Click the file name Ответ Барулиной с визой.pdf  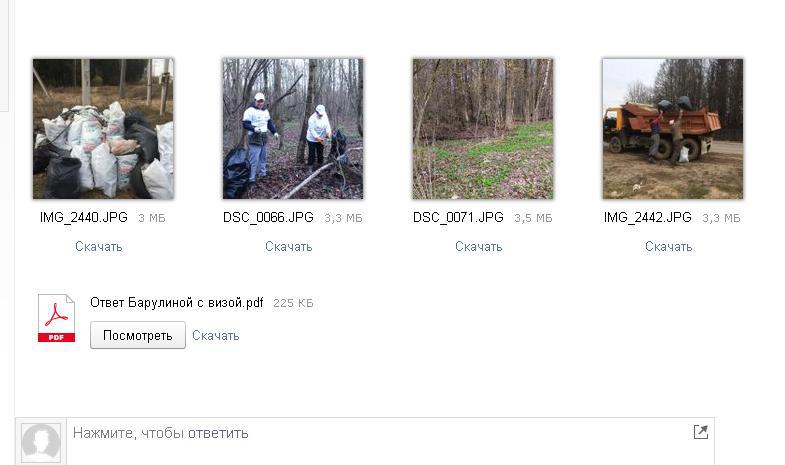point(177,303)
